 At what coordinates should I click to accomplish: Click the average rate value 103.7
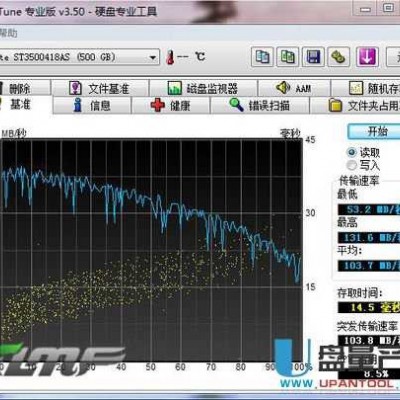(369, 266)
